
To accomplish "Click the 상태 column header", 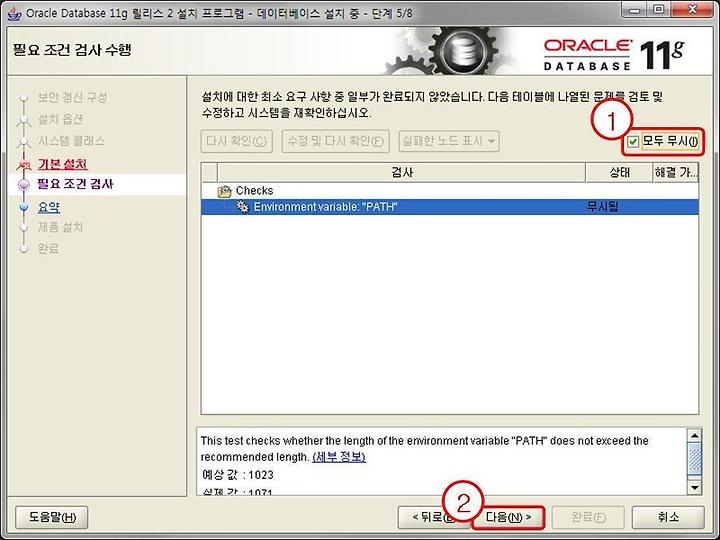I will click(619, 172).
